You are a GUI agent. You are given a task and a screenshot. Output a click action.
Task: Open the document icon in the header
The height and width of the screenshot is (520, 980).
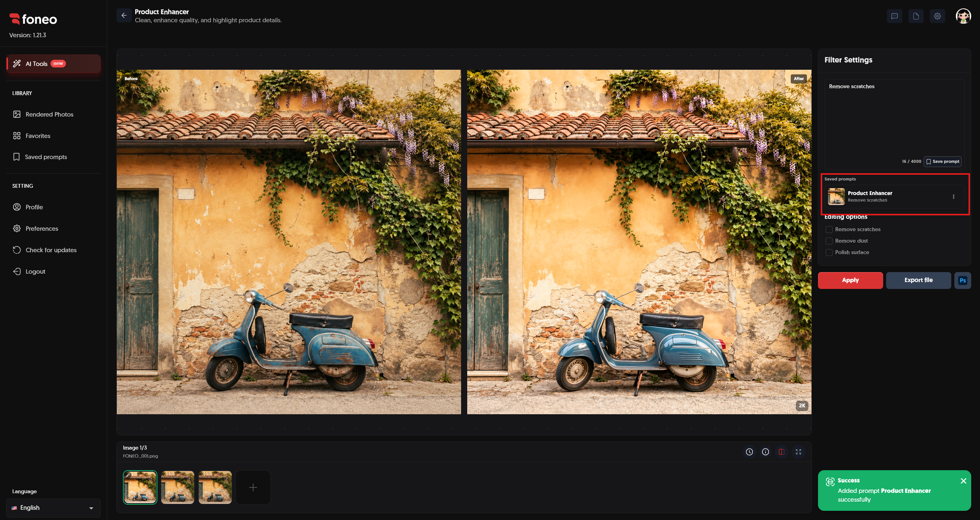point(916,16)
